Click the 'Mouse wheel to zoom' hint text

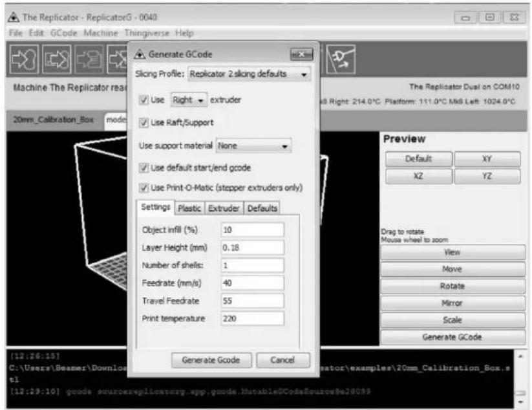pyautogui.click(x=414, y=240)
